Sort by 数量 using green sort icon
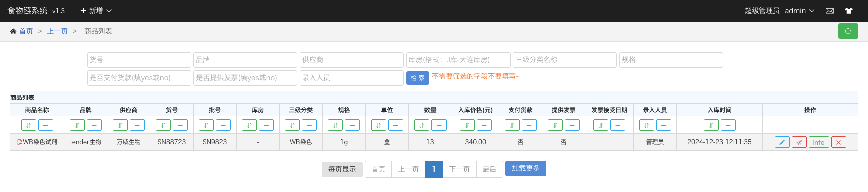The height and width of the screenshot is (192, 868). 421,125
